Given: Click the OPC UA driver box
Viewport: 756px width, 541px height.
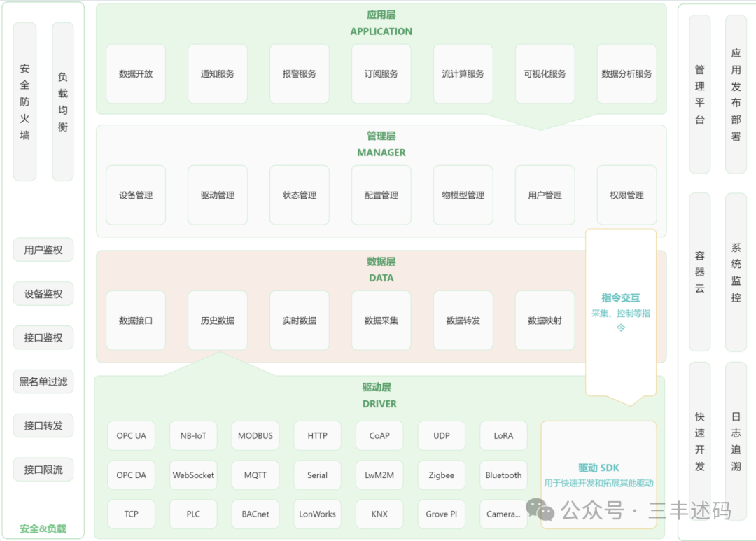Looking at the screenshot, I should [131, 435].
